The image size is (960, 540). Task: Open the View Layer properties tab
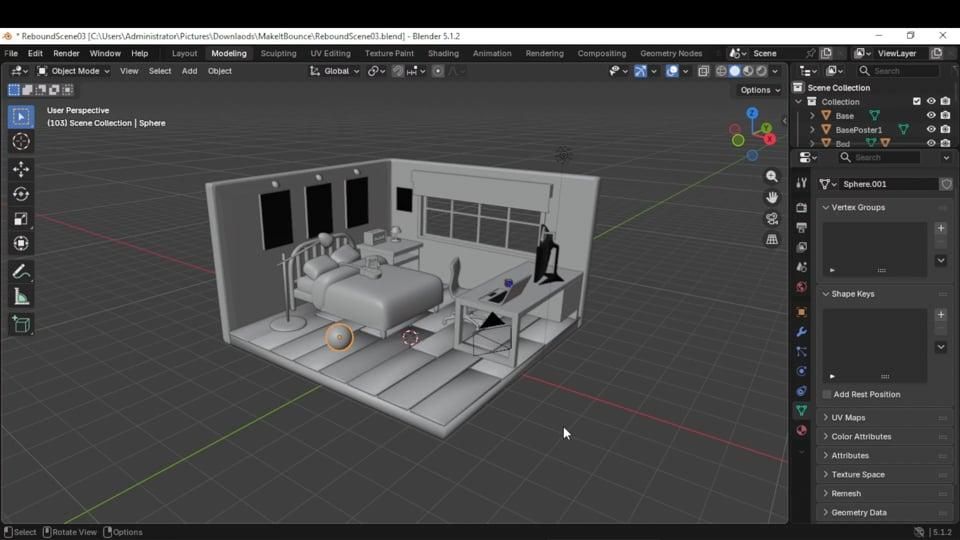[801, 247]
